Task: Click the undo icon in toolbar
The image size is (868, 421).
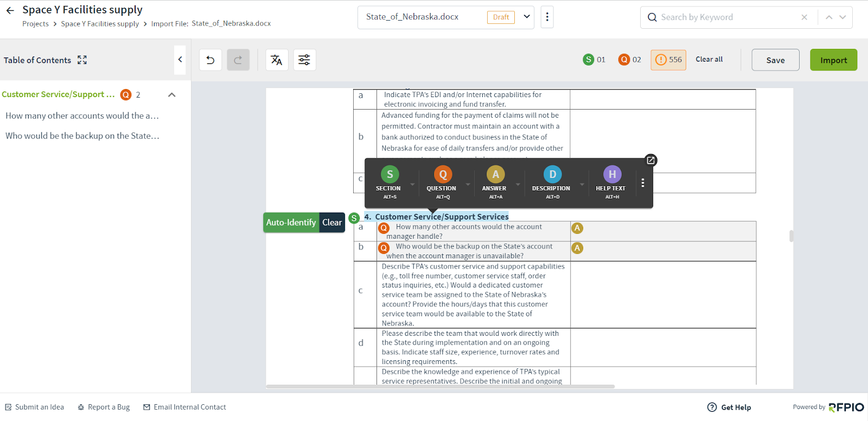Action: pos(210,60)
